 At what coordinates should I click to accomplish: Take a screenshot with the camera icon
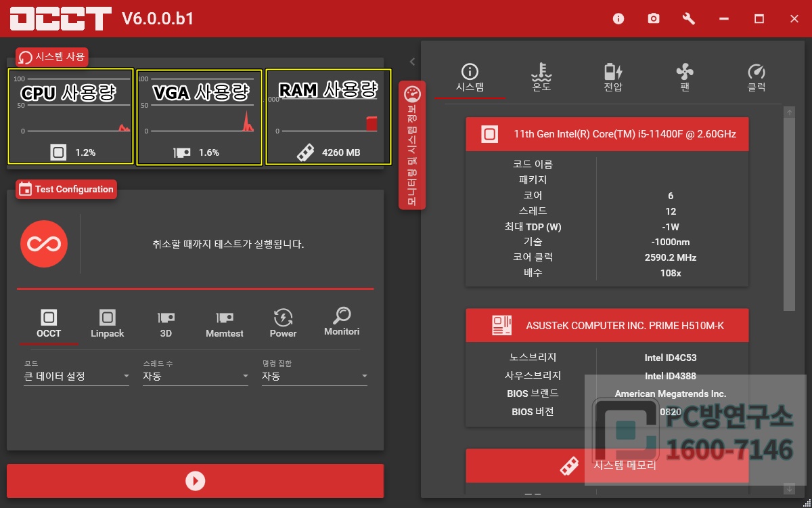click(x=654, y=18)
